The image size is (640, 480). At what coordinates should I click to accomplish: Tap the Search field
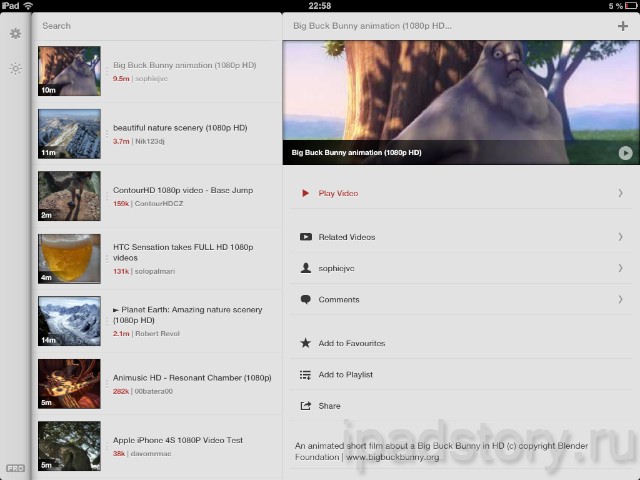157,26
